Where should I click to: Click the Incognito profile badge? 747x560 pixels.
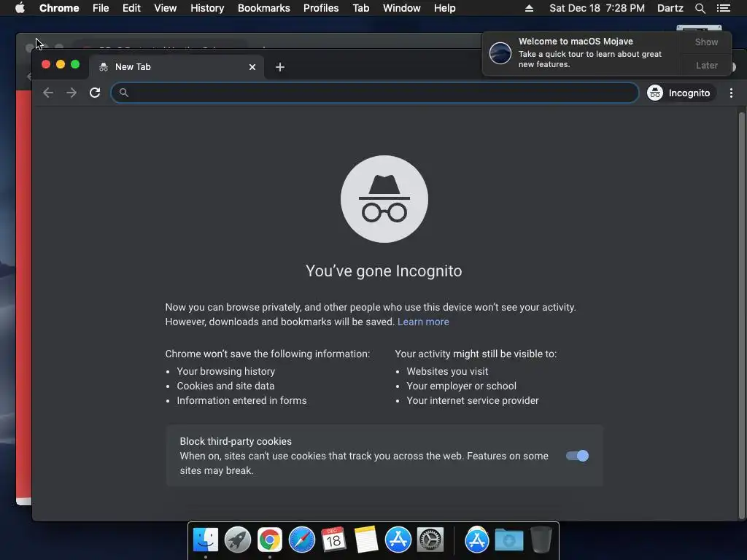tap(680, 93)
